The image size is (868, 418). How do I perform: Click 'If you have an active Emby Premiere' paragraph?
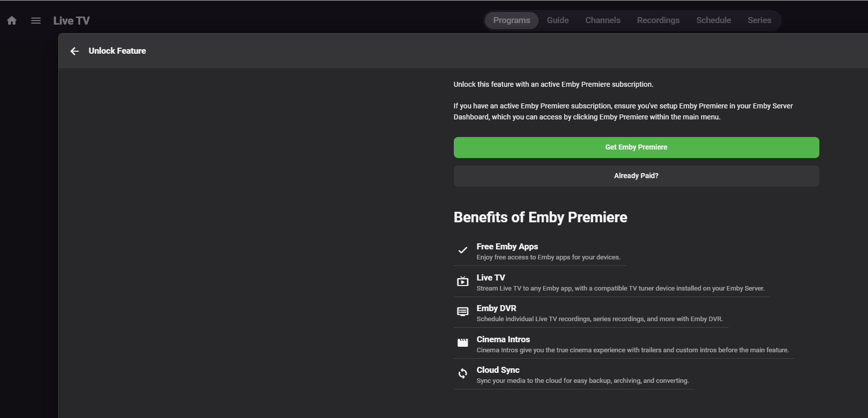click(x=623, y=111)
